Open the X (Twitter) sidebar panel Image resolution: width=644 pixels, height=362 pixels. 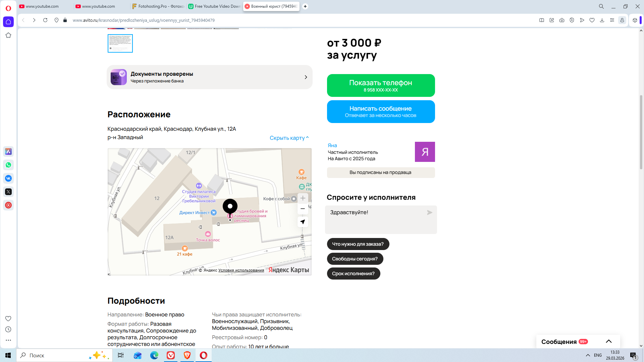(8, 192)
